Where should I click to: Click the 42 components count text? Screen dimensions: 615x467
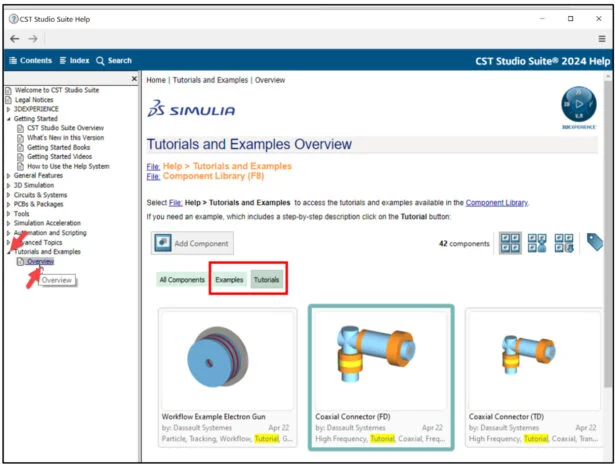coord(464,243)
